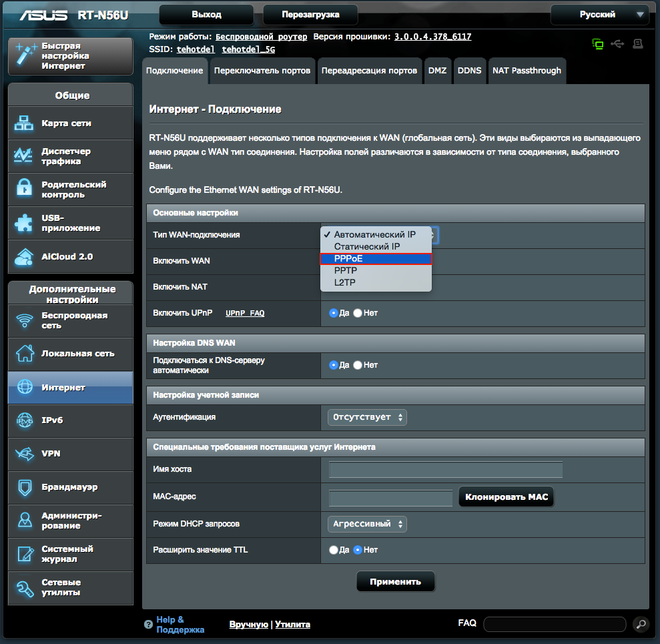This screenshot has width=660, height=644.
Task: Select Да for Расширить значение TTL
Action: coord(334,550)
